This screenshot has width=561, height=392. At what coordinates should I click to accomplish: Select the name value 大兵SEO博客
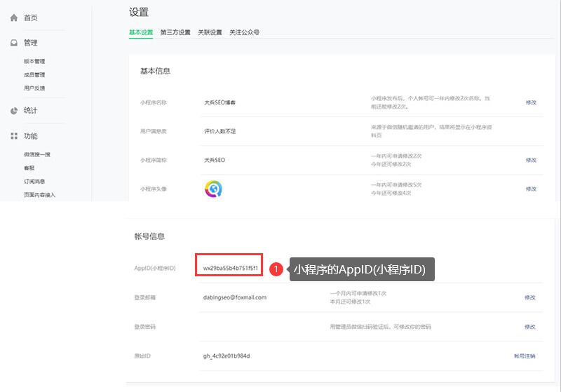click(219, 102)
